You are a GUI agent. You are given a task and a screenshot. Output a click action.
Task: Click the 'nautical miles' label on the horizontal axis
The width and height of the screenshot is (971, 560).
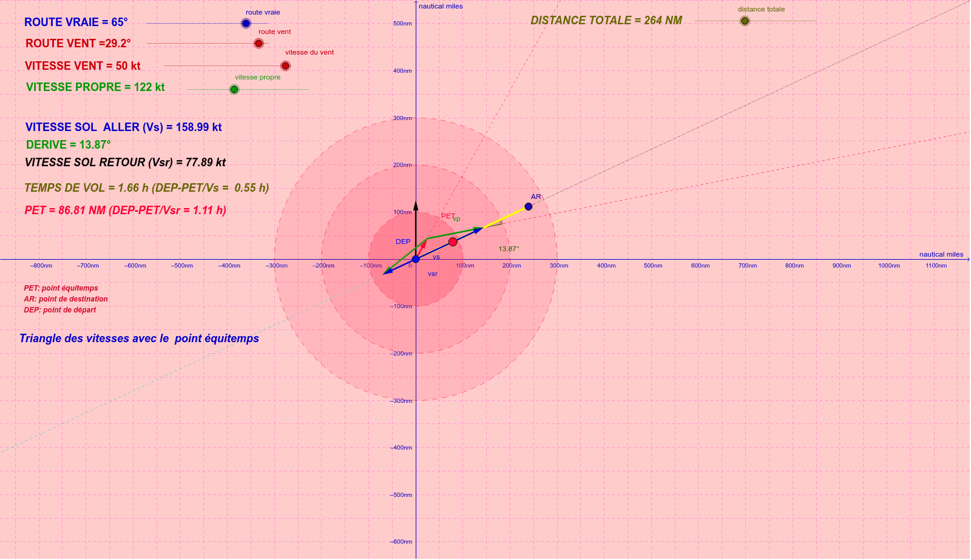click(x=941, y=254)
